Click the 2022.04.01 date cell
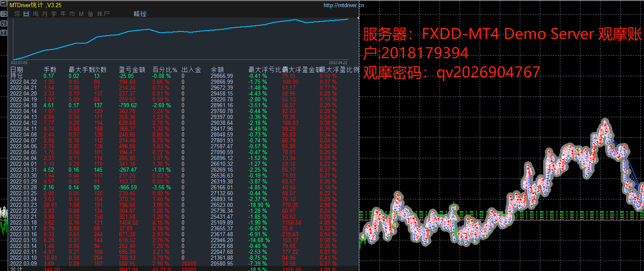644x271 pixels. pyautogui.click(x=23, y=164)
